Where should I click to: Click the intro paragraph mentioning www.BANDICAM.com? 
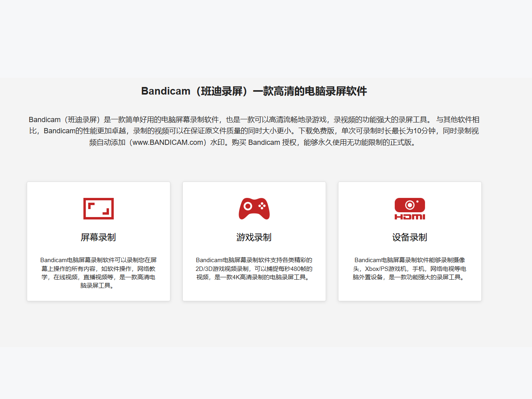coord(254,131)
